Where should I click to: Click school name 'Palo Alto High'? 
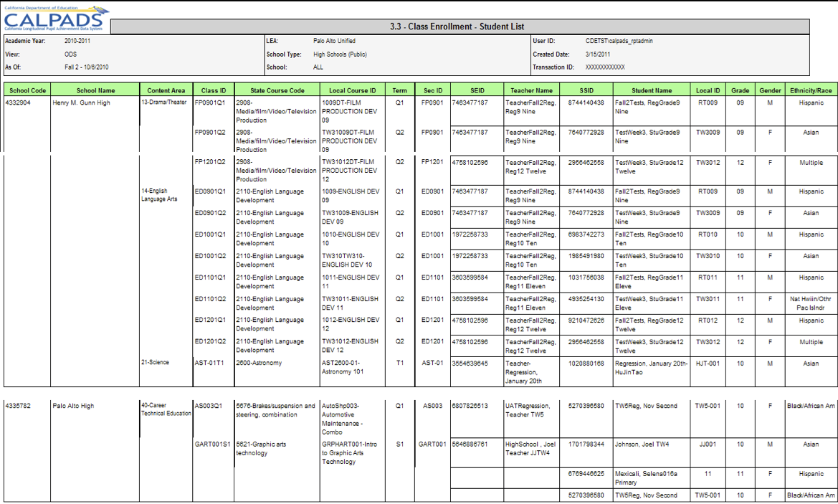pyautogui.click(x=73, y=406)
